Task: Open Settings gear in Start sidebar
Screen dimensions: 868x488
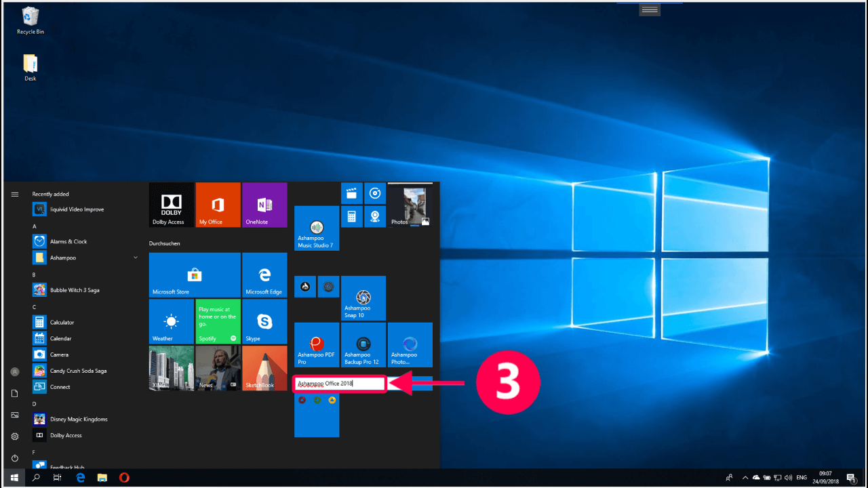Action: [x=15, y=436]
